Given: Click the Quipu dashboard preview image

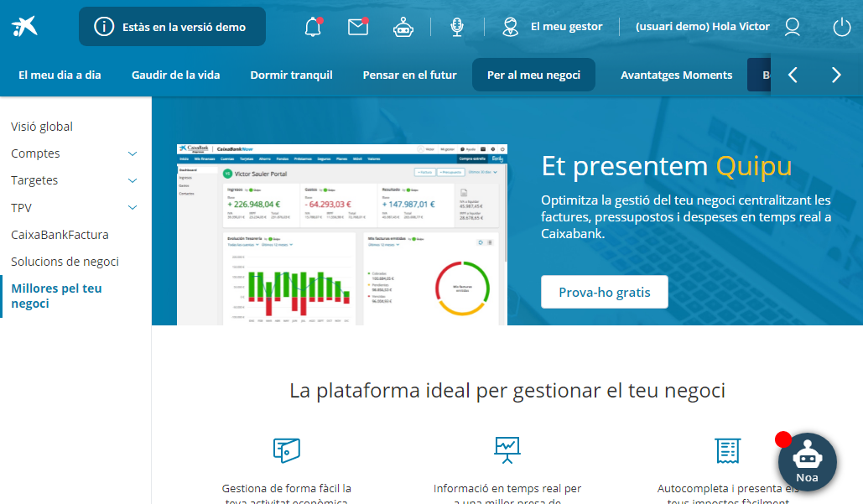Looking at the screenshot, I should (x=342, y=235).
